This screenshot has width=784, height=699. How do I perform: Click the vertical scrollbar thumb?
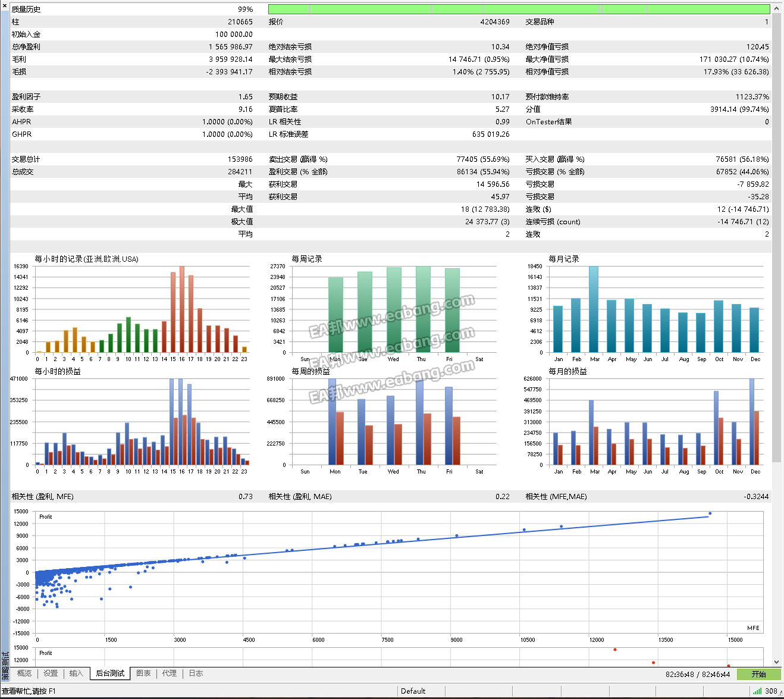point(776,238)
